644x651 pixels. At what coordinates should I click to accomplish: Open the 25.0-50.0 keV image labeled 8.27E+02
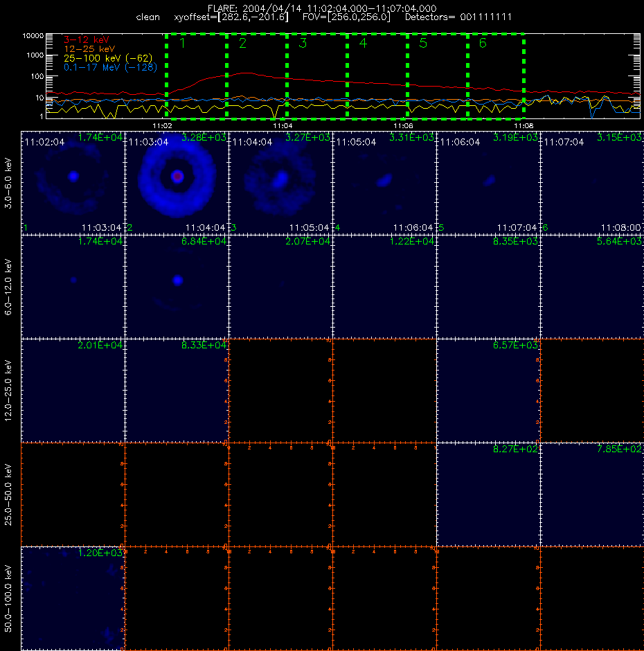click(488, 494)
